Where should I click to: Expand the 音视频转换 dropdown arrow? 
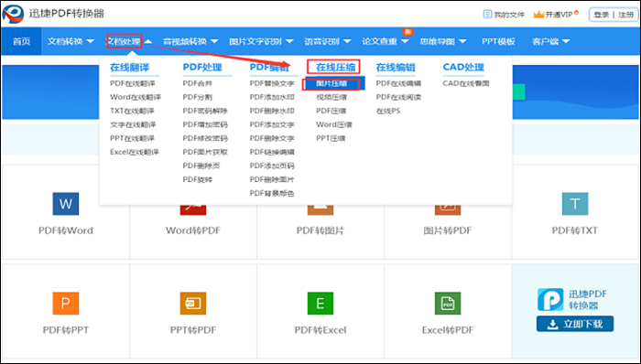pos(214,41)
